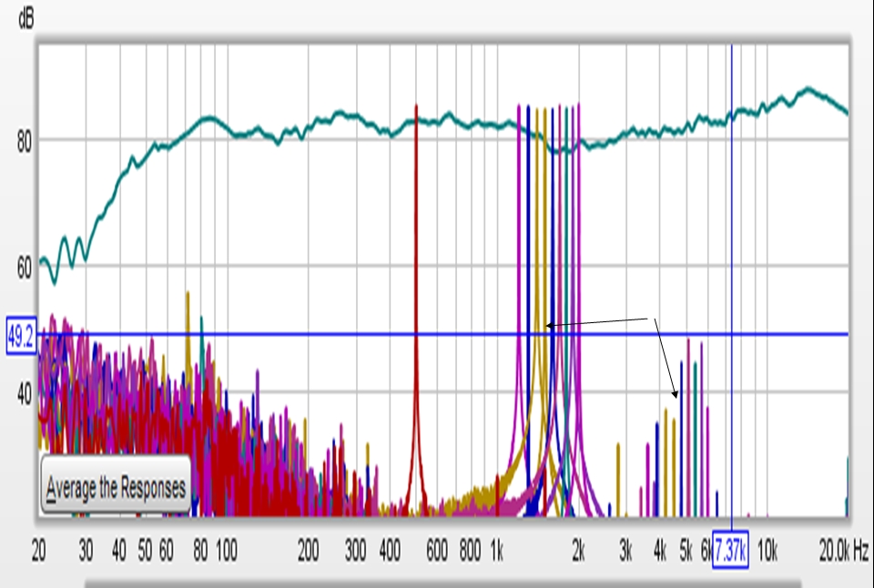Click the 40 dB axis label
Image resolution: width=874 pixels, height=588 pixels.
click(x=25, y=395)
